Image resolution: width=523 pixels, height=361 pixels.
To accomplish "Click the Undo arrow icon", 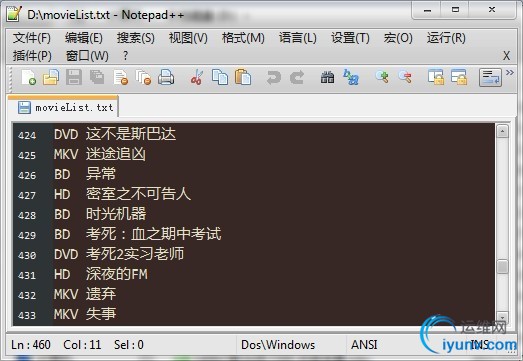I will pyautogui.click(x=274, y=77).
